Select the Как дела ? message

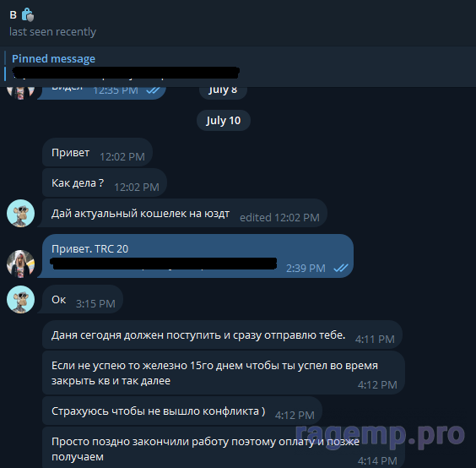[x=105, y=183]
